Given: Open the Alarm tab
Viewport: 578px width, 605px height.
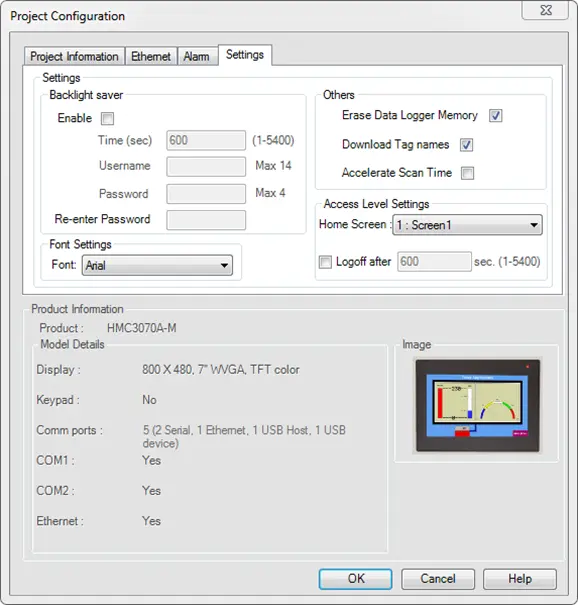Looking at the screenshot, I should 197,56.
